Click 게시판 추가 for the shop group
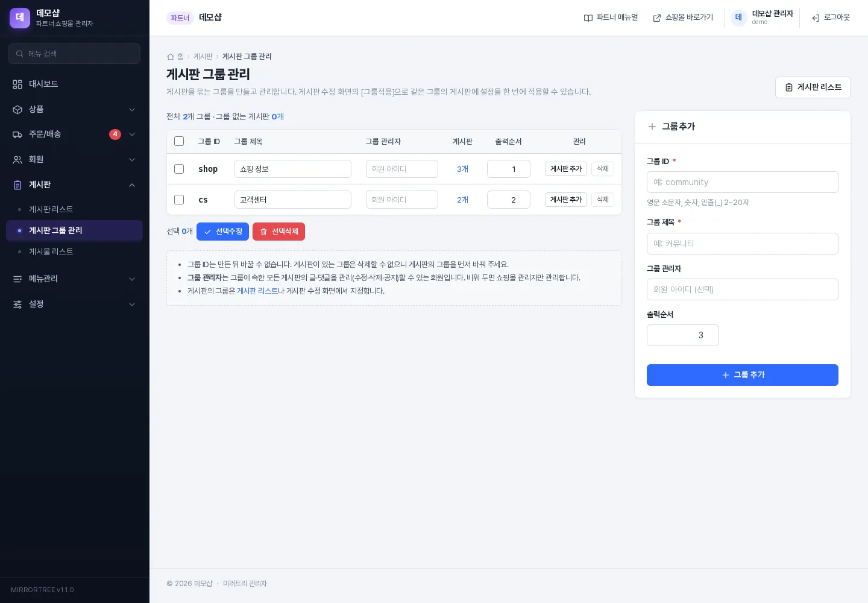868x603 pixels. pyautogui.click(x=566, y=169)
